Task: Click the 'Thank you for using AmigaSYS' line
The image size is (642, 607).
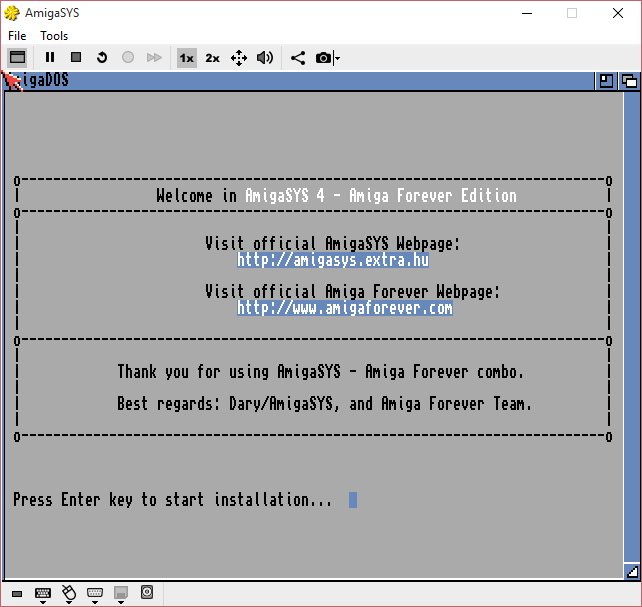Action: [x=321, y=372]
